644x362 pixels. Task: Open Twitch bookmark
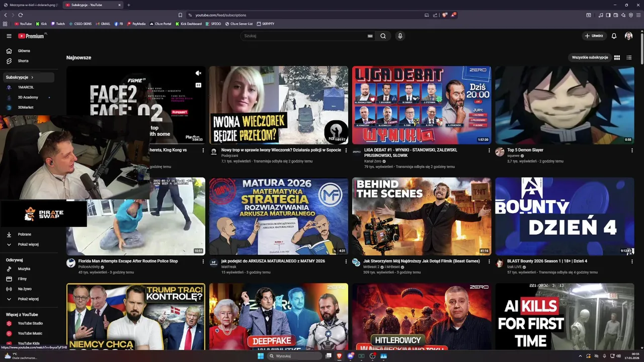coord(57,24)
